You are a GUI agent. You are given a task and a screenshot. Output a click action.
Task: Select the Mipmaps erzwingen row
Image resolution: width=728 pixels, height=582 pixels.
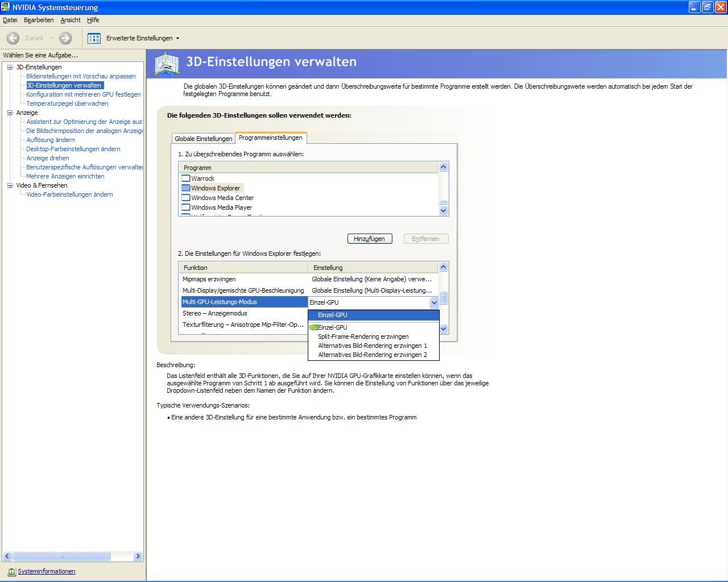click(x=309, y=279)
